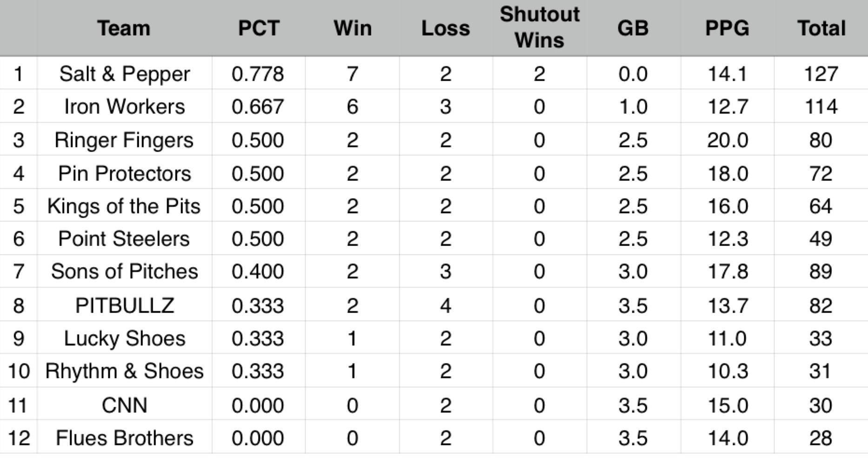
Task: Click the GB column header
Action: pyautogui.click(x=633, y=28)
